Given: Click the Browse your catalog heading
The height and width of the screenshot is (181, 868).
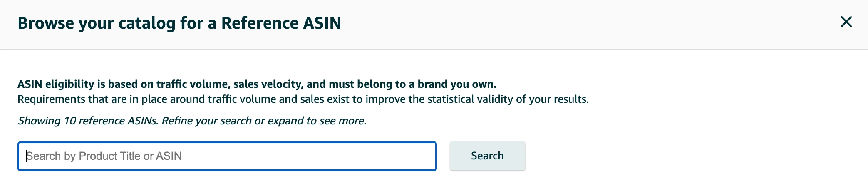Looking at the screenshot, I should pyautogui.click(x=179, y=23).
